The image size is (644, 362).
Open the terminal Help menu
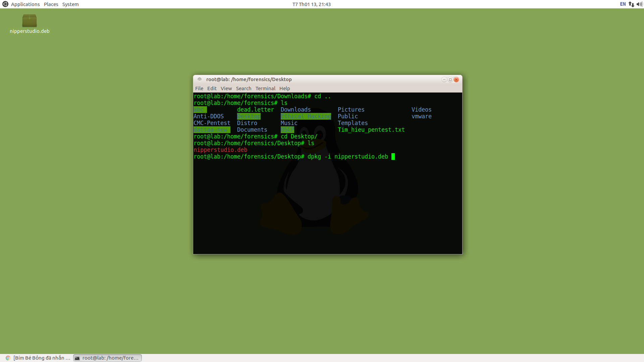coord(284,88)
